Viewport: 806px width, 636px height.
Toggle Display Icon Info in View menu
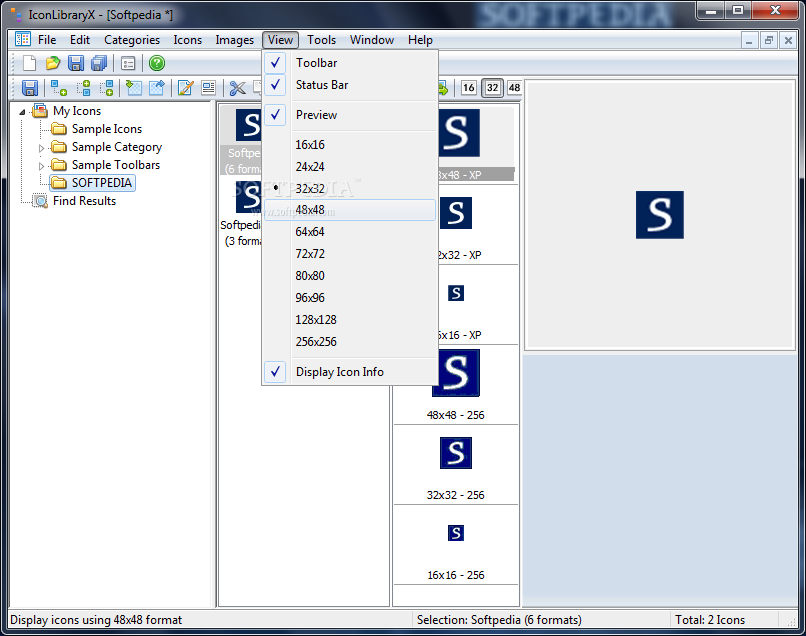pyautogui.click(x=350, y=372)
